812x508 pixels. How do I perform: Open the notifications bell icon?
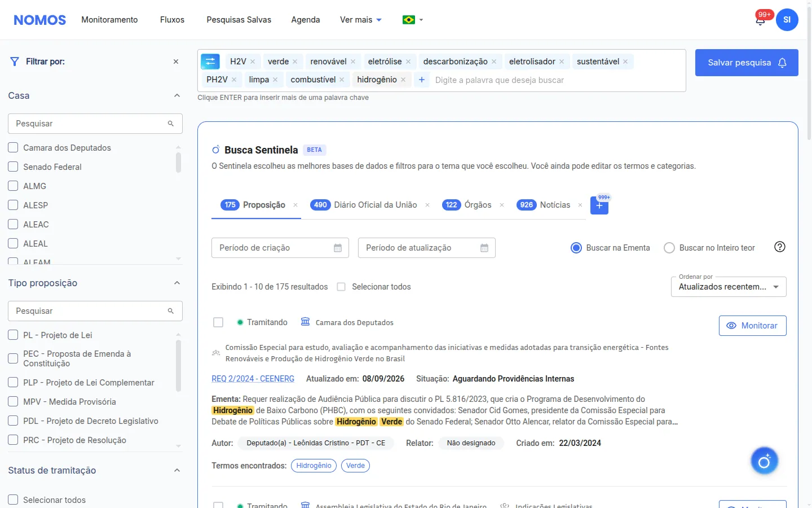[x=760, y=20]
